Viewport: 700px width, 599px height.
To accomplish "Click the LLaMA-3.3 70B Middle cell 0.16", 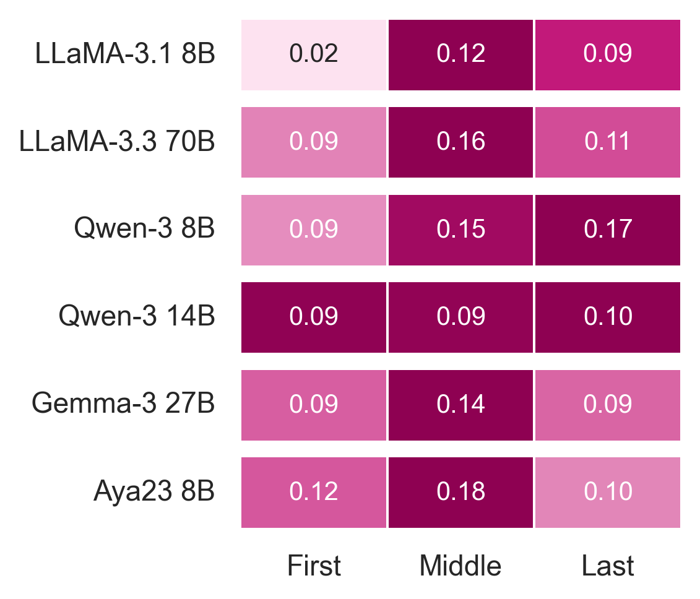I will tap(460, 142).
